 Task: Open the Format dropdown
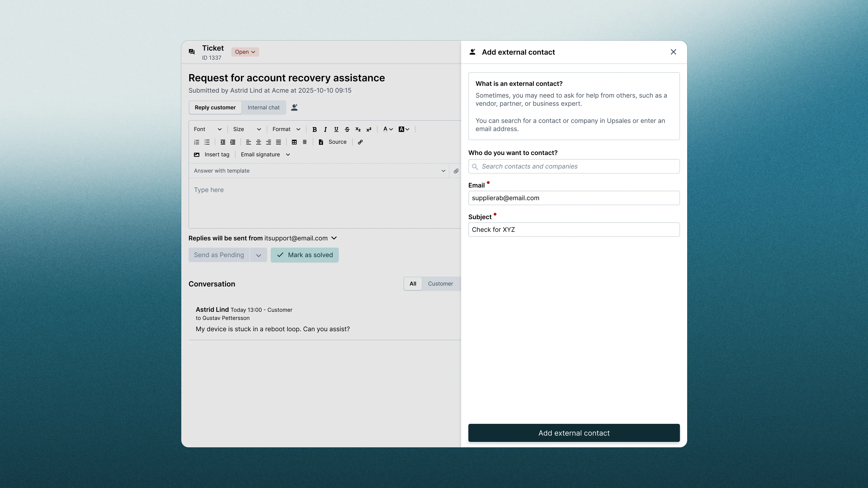(286, 129)
